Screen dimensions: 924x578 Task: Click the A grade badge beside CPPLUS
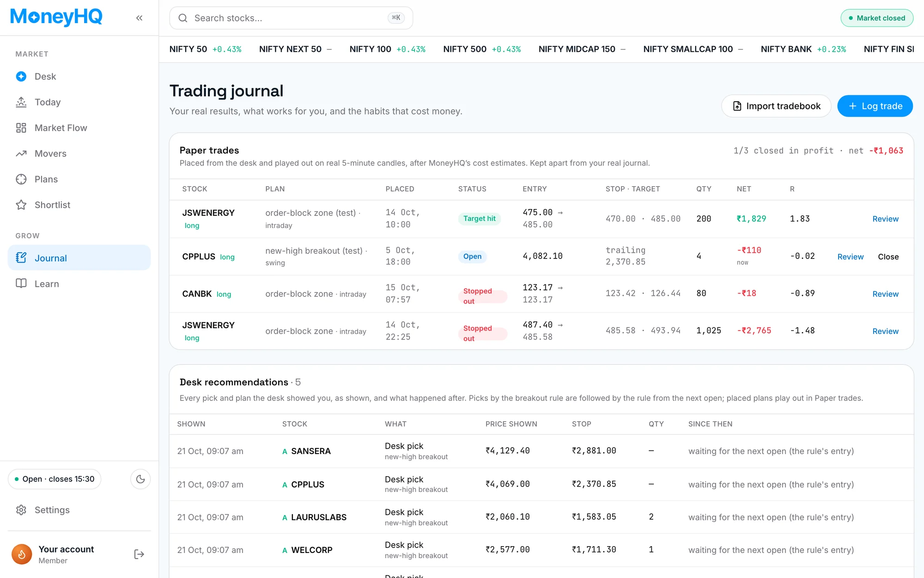pos(285,485)
